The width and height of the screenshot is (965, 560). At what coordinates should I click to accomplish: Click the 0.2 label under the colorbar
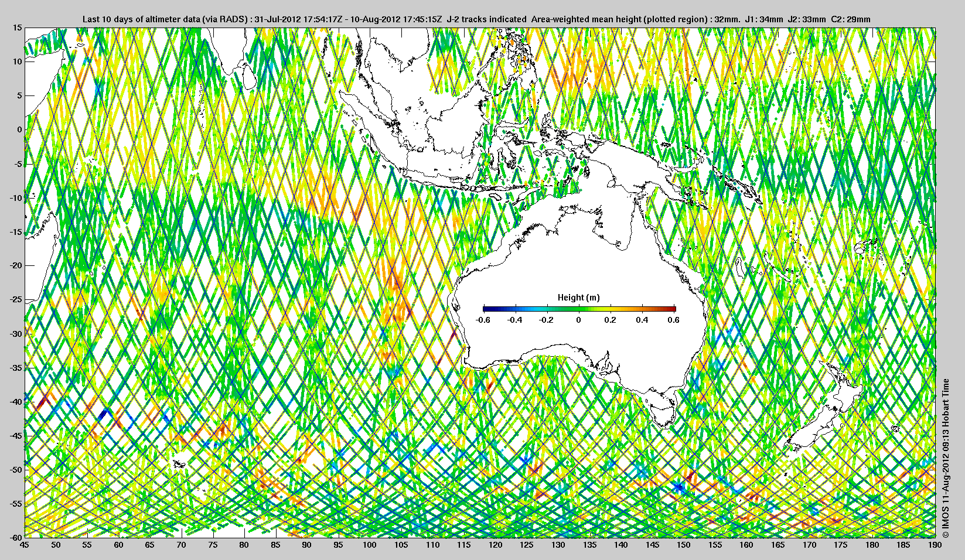pos(611,320)
